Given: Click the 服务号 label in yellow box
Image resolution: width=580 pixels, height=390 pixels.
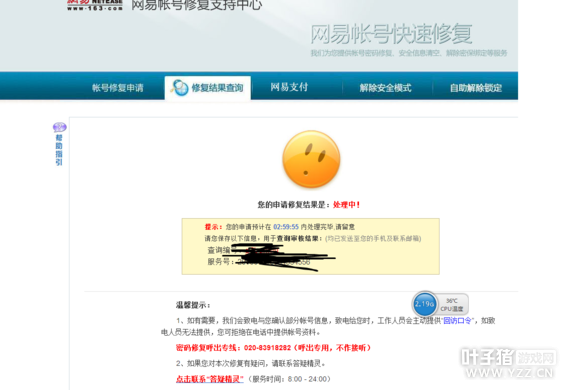Looking at the screenshot, I should click(x=220, y=262).
